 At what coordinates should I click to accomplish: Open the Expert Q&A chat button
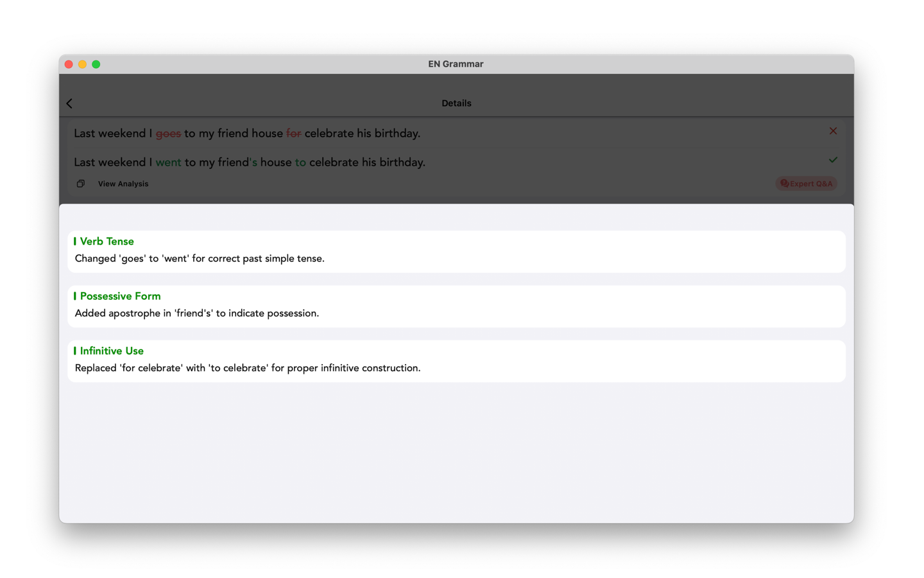806,184
